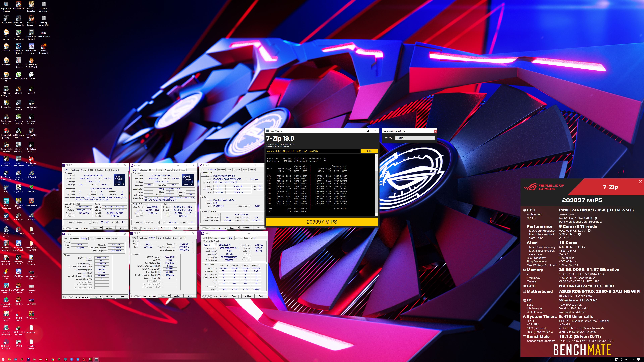
Task: Open the 3DMark Vantage desktop shortcut
Action: click(x=6, y=35)
